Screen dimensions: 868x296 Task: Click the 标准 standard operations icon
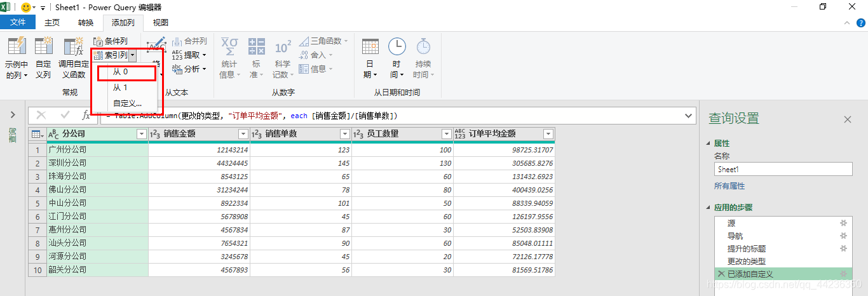pyautogui.click(x=257, y=46)
